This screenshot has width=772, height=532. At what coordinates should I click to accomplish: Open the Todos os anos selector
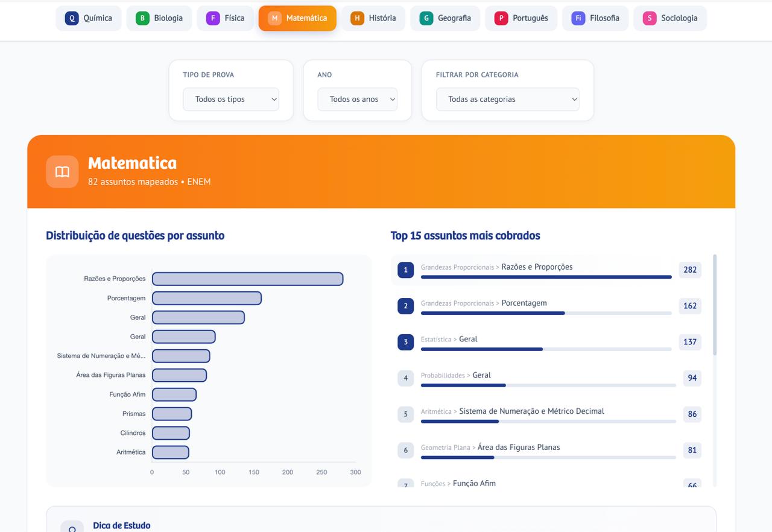(x=358, y=99)
